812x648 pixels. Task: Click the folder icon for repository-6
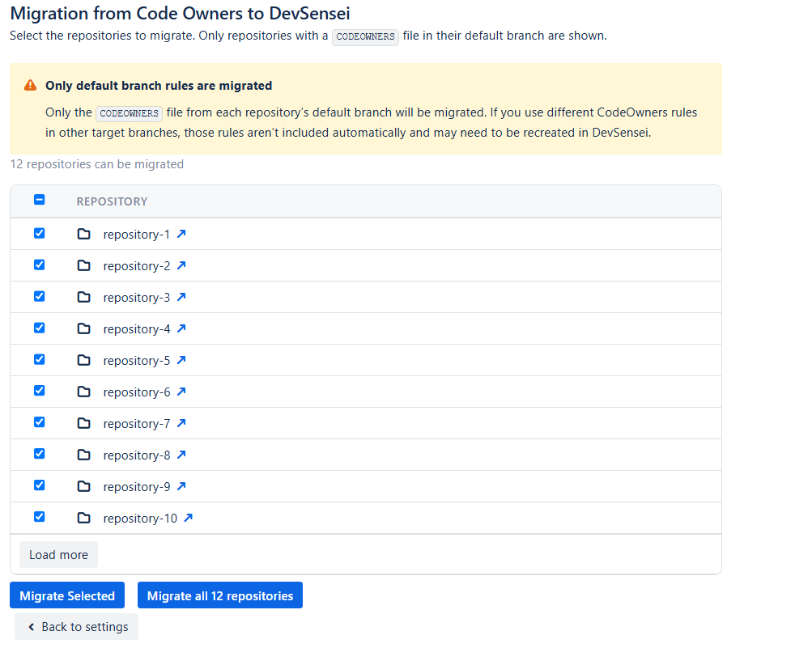coord(84,392)
